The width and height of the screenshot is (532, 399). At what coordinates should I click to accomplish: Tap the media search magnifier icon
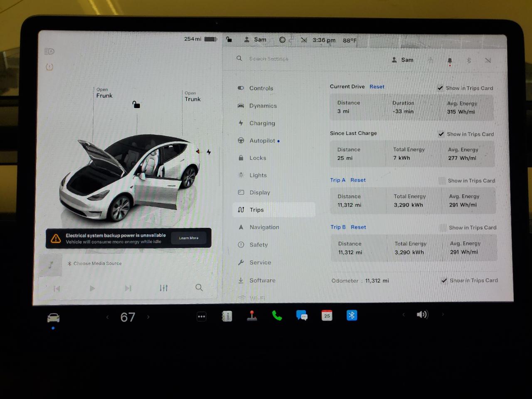click(x=199, y=287)
